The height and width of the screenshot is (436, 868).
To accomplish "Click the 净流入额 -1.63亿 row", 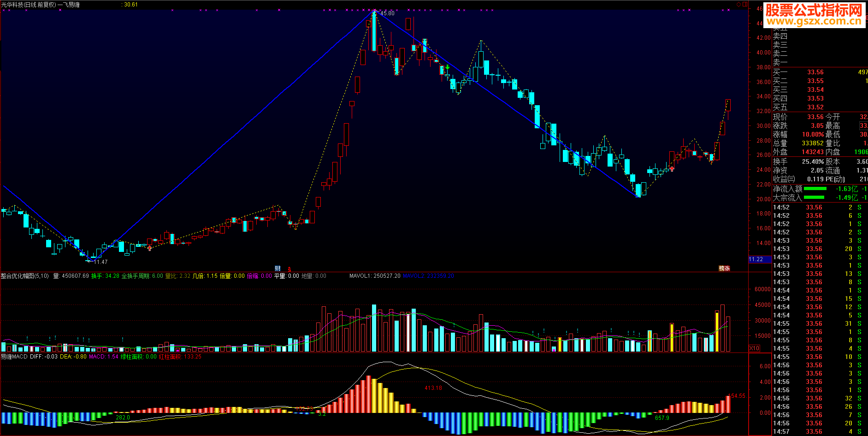I will click(x=820, y=189).
